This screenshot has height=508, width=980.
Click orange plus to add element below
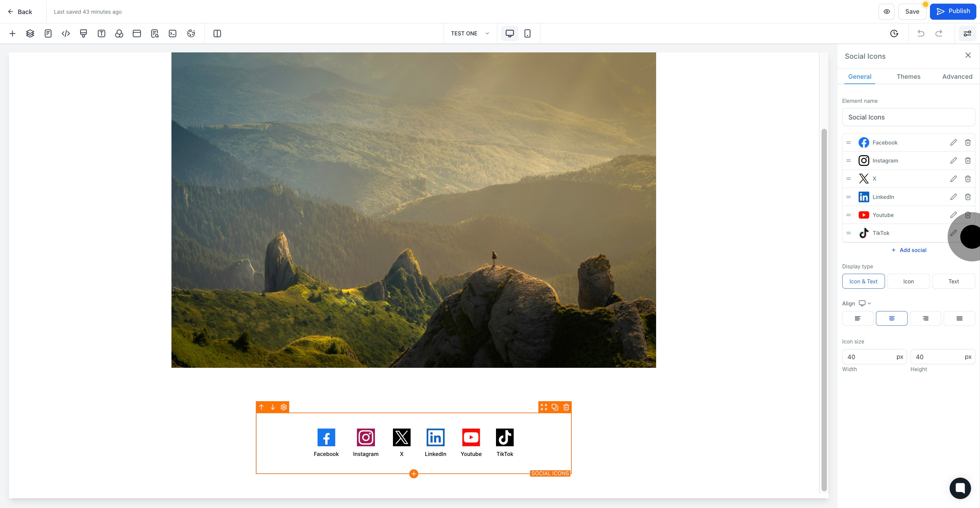coord(414,474)
